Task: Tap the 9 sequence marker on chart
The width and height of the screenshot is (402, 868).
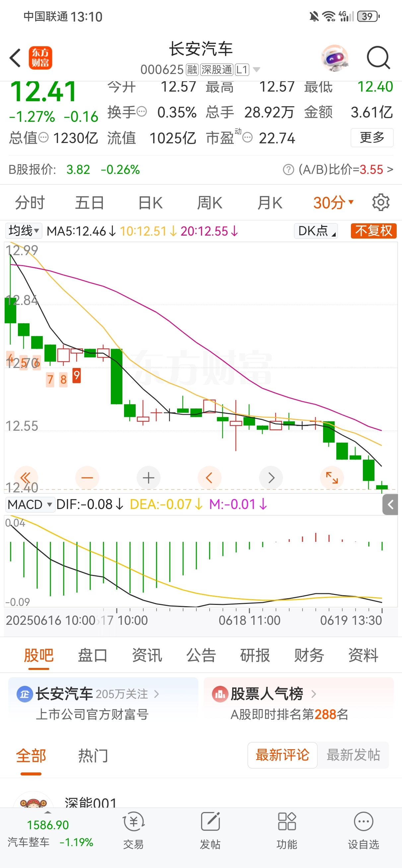Action: click(77, 375)
